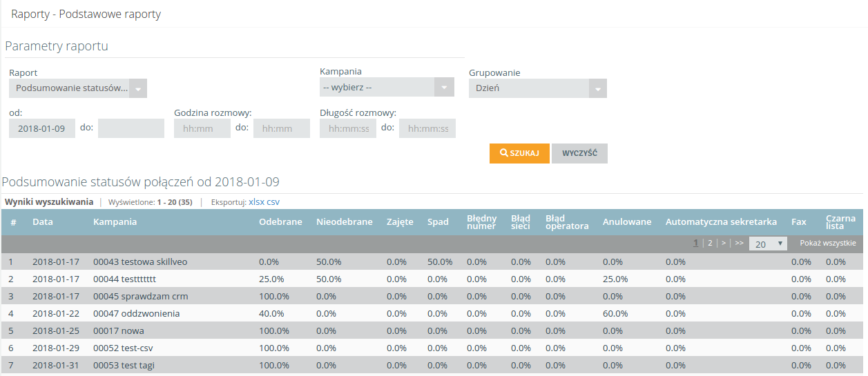The width and height of the screenshot is (868, 376).
Task: Open the Kampania dropdown
Action: point(387,87)
